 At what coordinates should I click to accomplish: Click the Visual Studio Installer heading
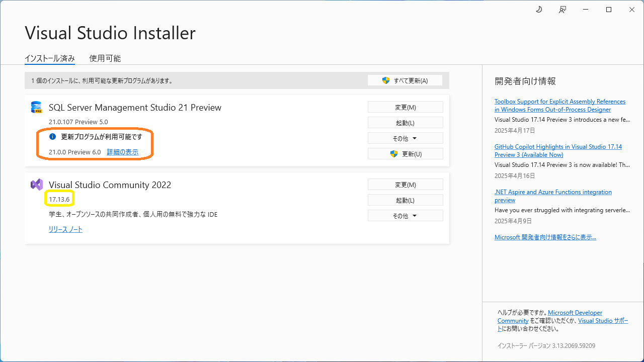pyautogui.click(x=110, y=33)
